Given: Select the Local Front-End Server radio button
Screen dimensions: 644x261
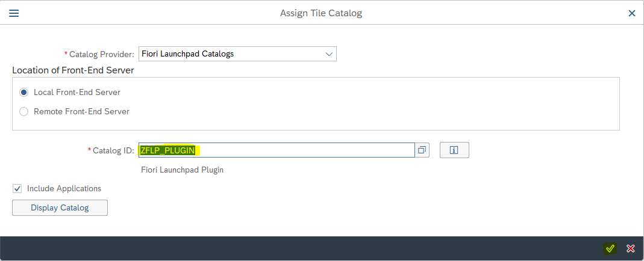Looking at the screenshot, I should pos(24,93).
